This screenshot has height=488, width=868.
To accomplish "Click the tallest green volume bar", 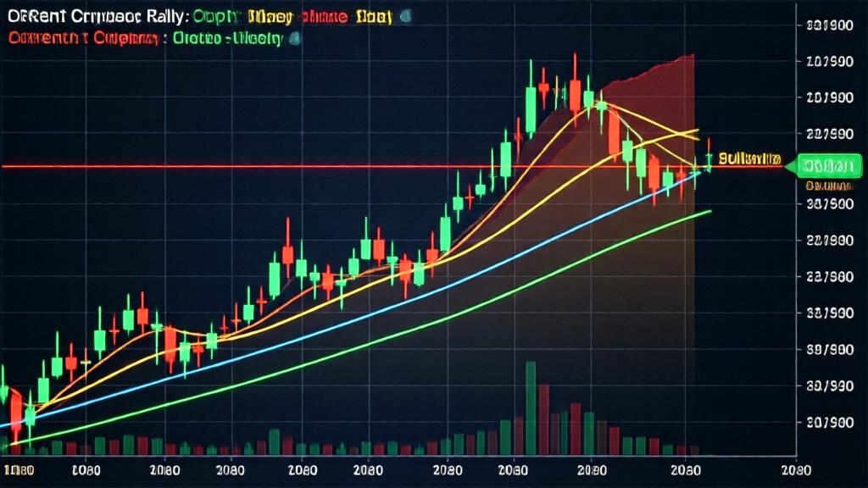I will pos(531,408).
